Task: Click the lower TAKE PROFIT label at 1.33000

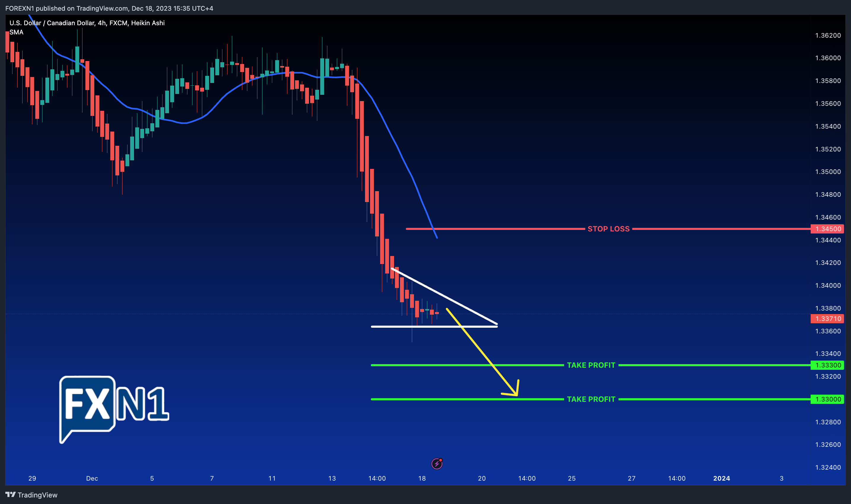Action: pyautogui.click(x=591, y=399)
